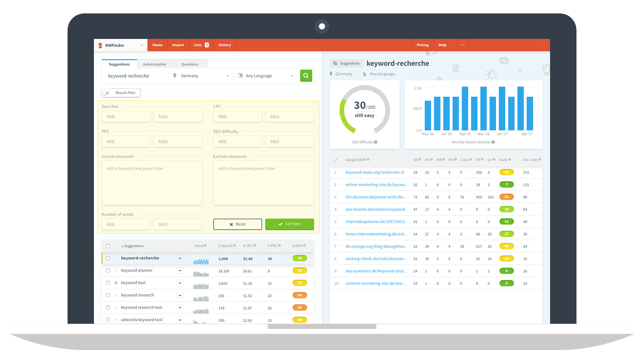
Task: Click help icon beside Est. visits header
Action: (x=540, y=160)
